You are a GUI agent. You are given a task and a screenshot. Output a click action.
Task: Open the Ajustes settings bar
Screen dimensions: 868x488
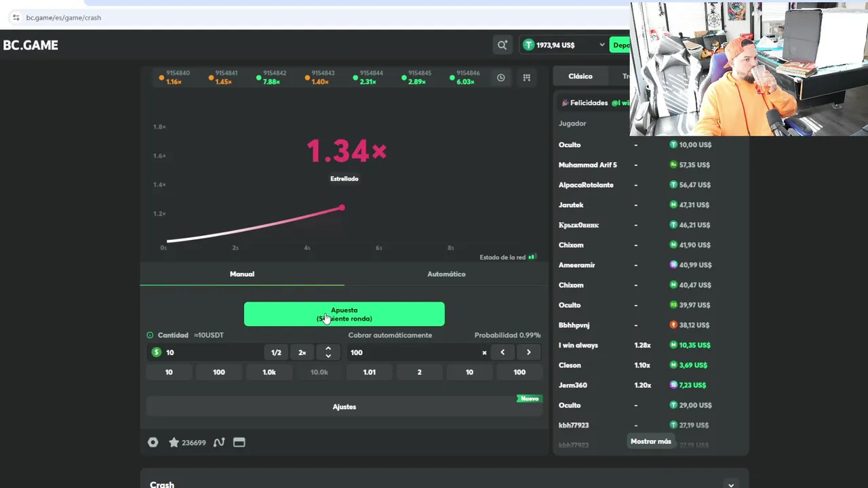point(344,407)
